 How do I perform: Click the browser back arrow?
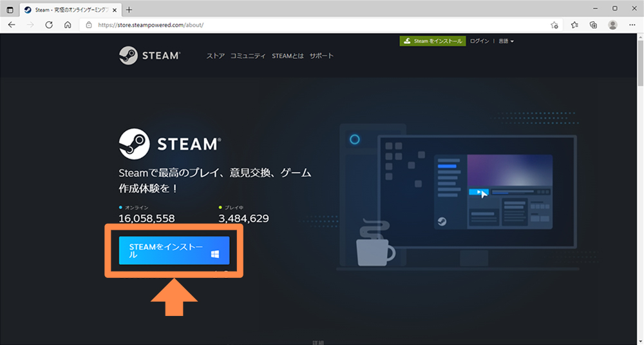[x=12, y=25]
